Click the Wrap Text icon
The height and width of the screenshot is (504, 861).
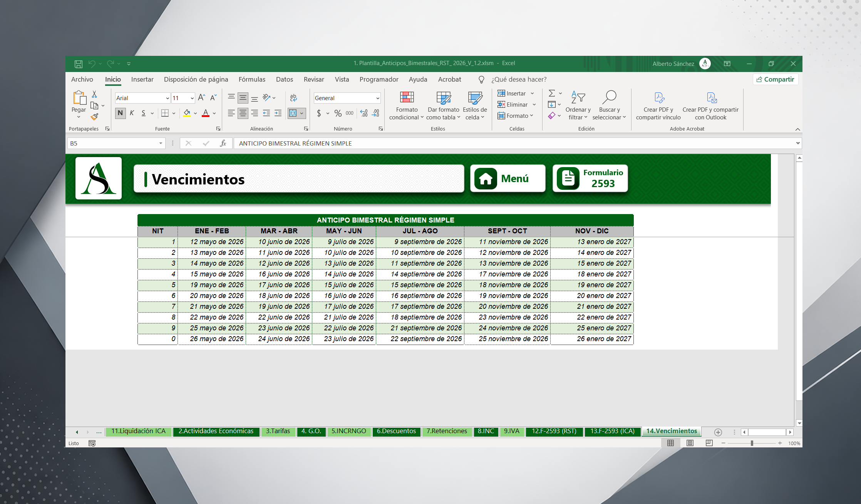tap(293, 98)
